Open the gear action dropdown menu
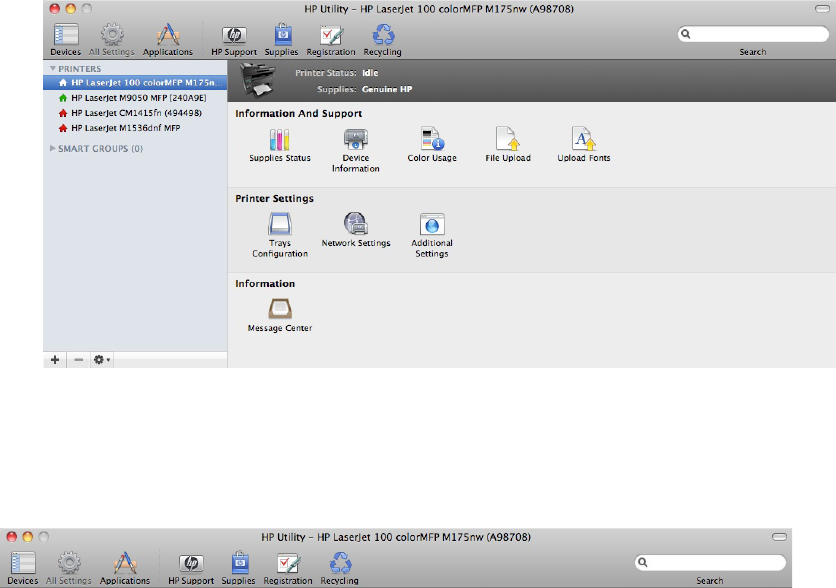 click(102, 360)
